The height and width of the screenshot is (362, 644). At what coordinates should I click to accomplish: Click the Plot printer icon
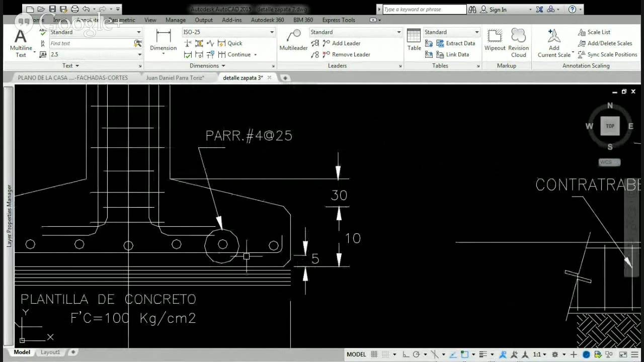point(74,9)
